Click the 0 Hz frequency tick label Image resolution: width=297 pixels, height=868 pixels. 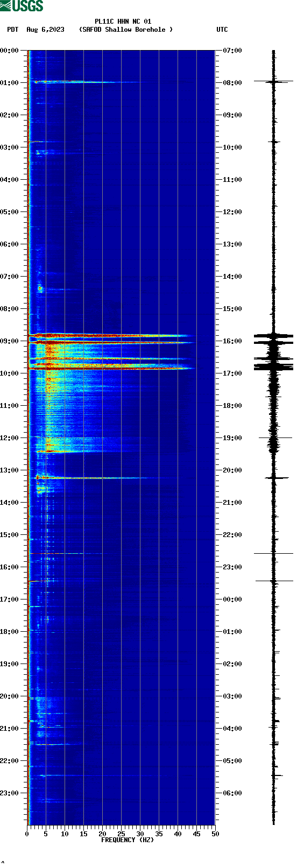click(27, 834)
